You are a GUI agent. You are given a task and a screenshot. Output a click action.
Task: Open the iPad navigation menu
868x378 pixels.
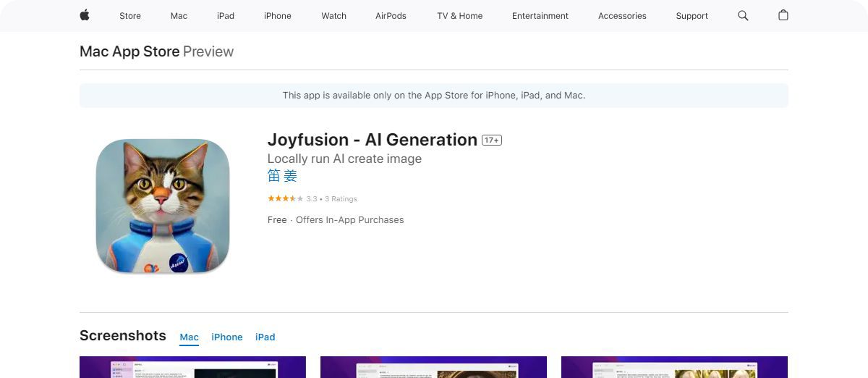(x=226, y=16)
